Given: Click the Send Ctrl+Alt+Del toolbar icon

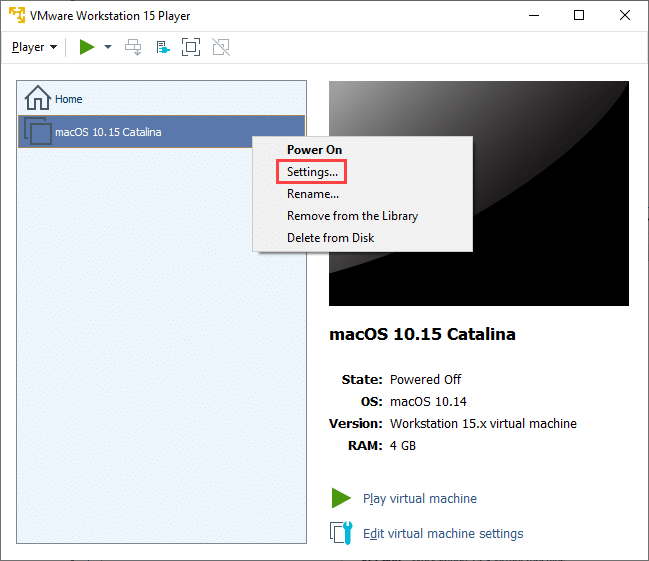Looking at the screenshot, I should coord(133,47).
